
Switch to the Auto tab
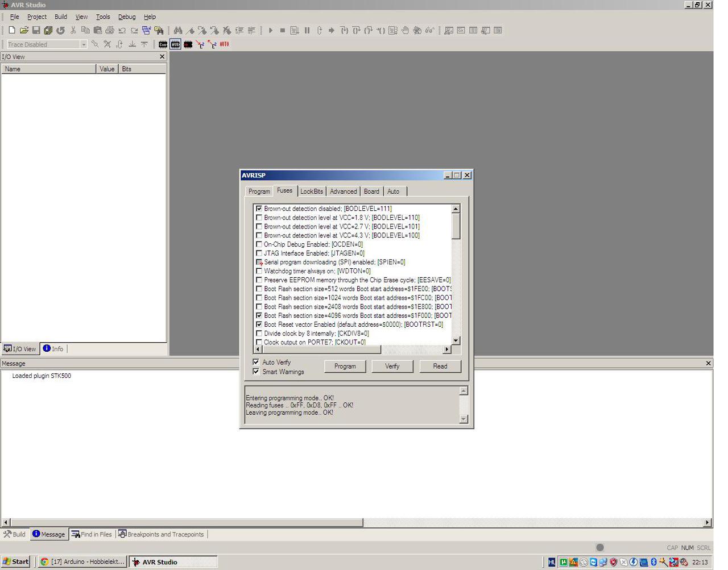pos(394,192)
